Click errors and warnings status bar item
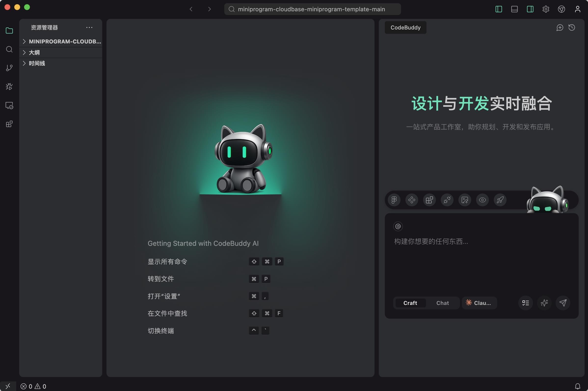 [33, 386]
